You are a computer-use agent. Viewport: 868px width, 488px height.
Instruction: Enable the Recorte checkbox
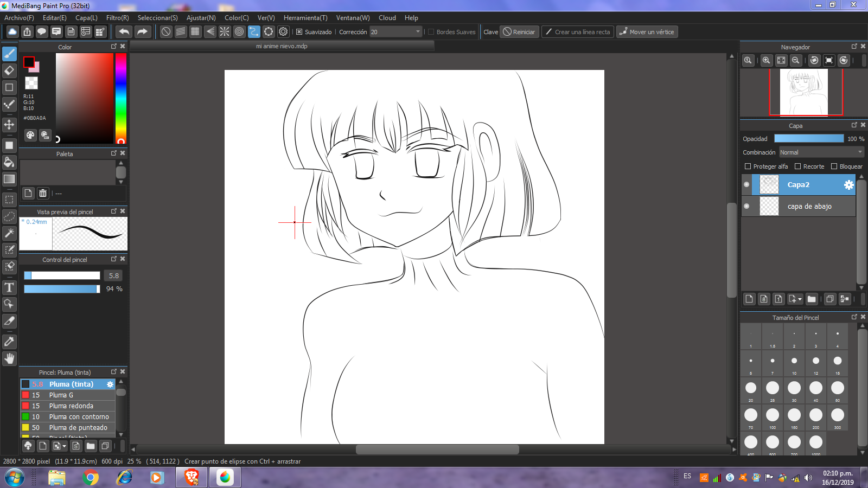(x=797, y=166)
